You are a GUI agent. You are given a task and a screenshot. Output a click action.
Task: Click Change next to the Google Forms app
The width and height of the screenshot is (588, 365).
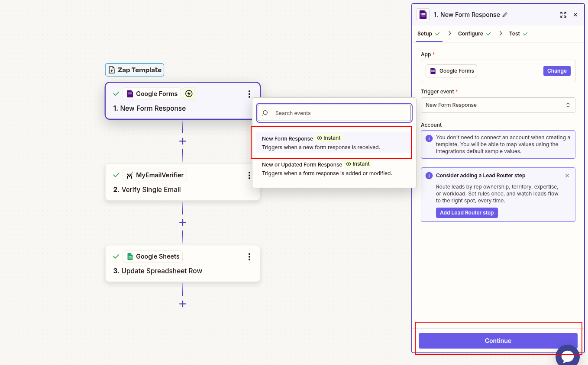(557, 70)
